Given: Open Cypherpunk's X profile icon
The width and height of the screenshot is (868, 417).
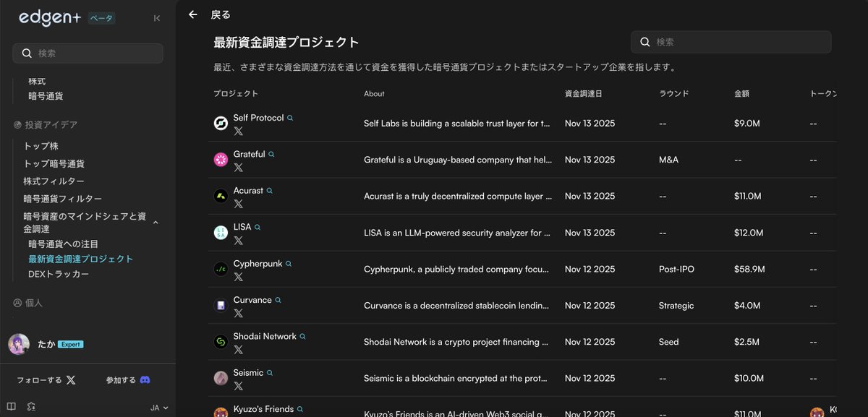Looking at the screenshot, I should coord(239,277).
